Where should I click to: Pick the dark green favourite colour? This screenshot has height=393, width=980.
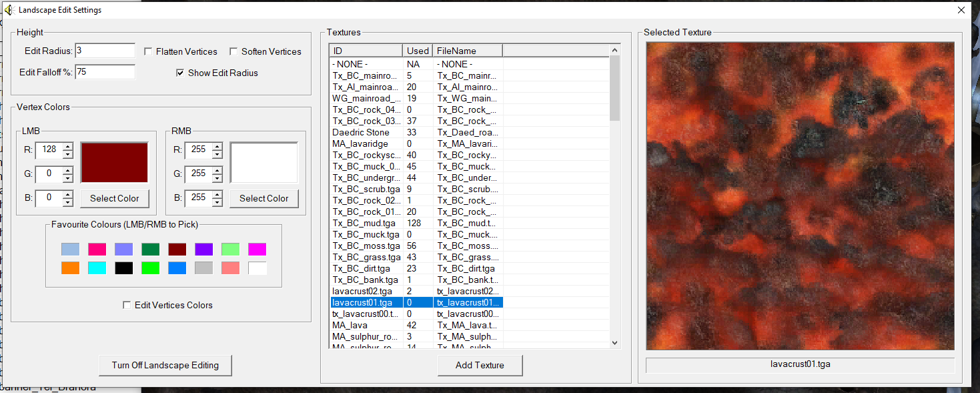[x=150, y=250]
